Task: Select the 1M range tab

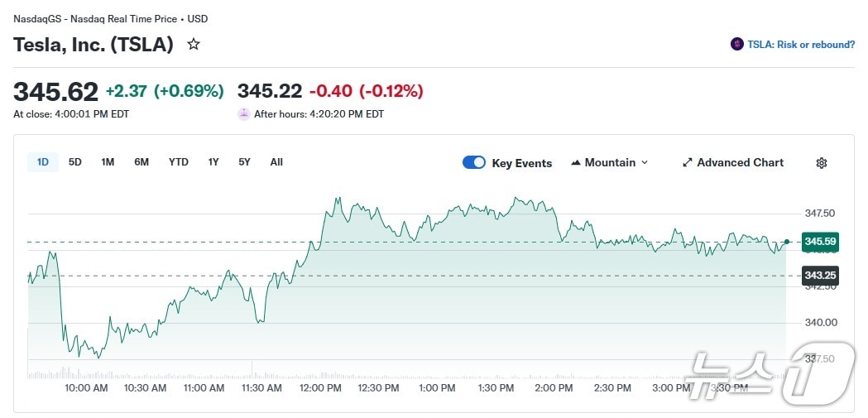Action: click(108, 162)
